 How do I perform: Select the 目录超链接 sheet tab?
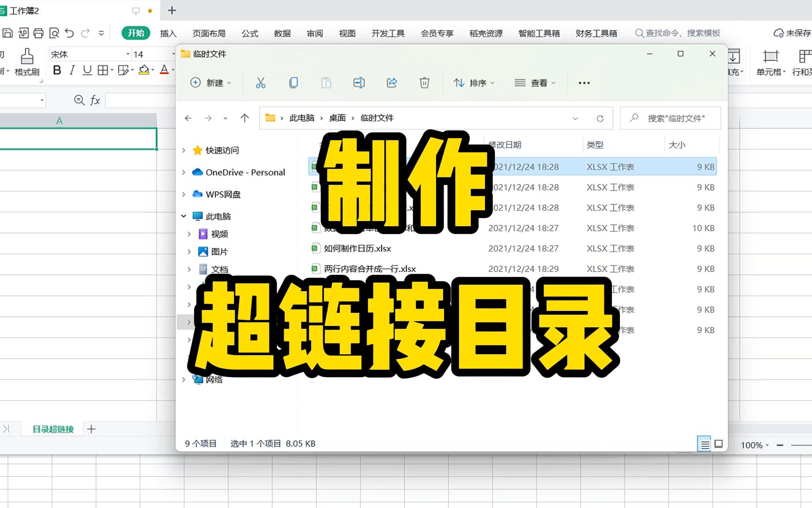(53, 429)
